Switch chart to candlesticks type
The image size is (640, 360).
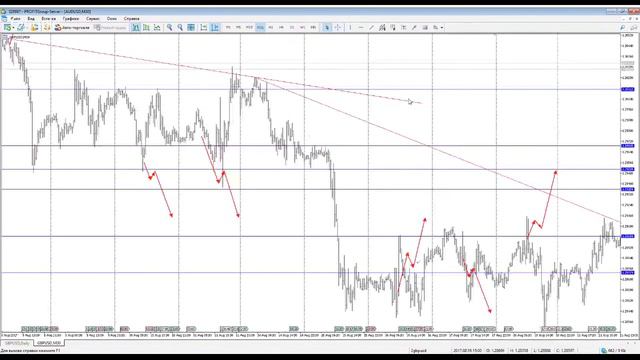(146, 27)
